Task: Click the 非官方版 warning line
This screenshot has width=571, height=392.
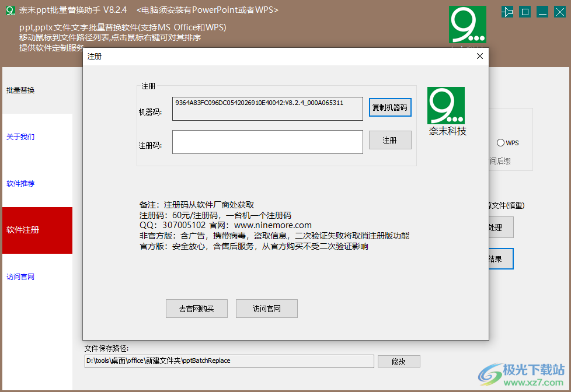Action: [274, 236]
